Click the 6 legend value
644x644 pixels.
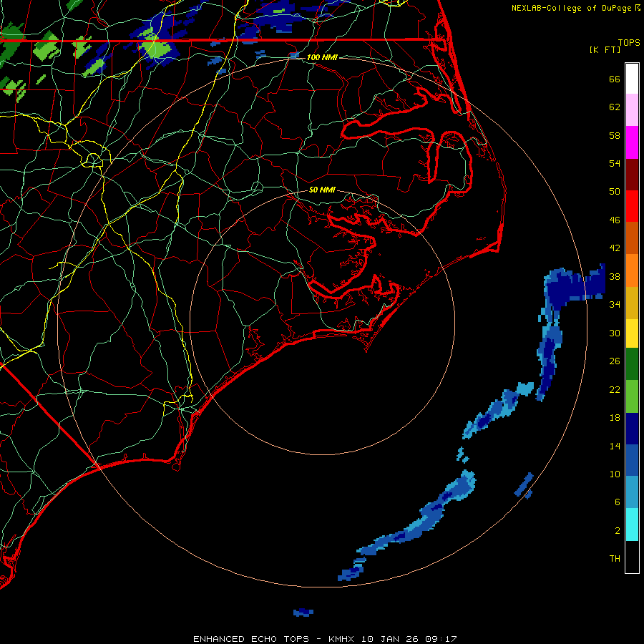(618, 502)
